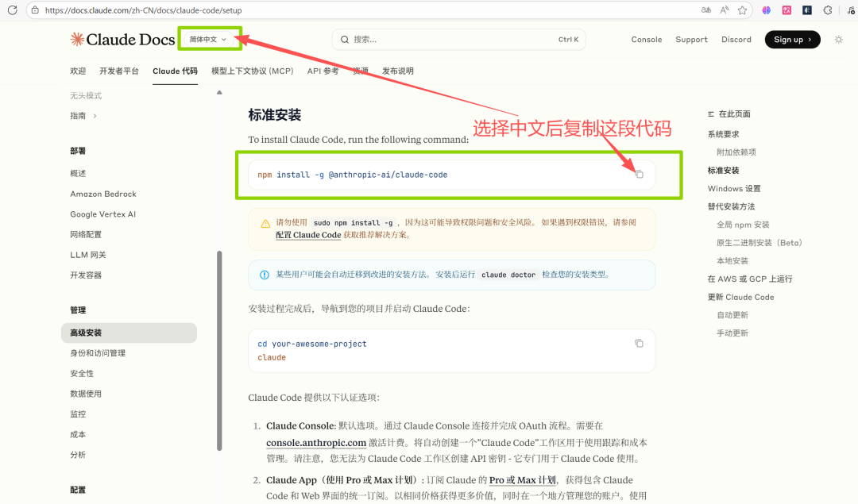
Task: Jump to 在 AWS 或 GCP 上运行 in the outline
Action: 750,279
